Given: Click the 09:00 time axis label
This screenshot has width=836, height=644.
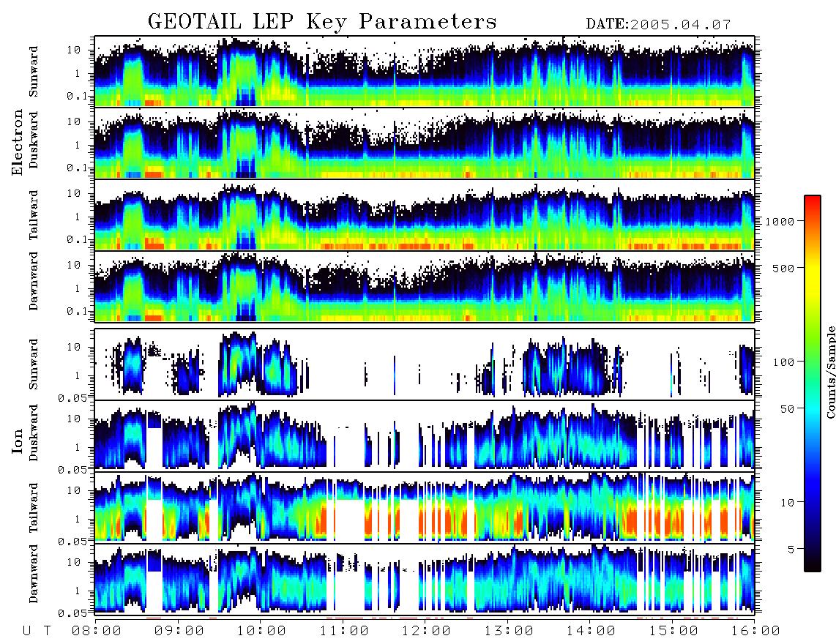Looking at the screenshot, I should [x=179, y=632].
